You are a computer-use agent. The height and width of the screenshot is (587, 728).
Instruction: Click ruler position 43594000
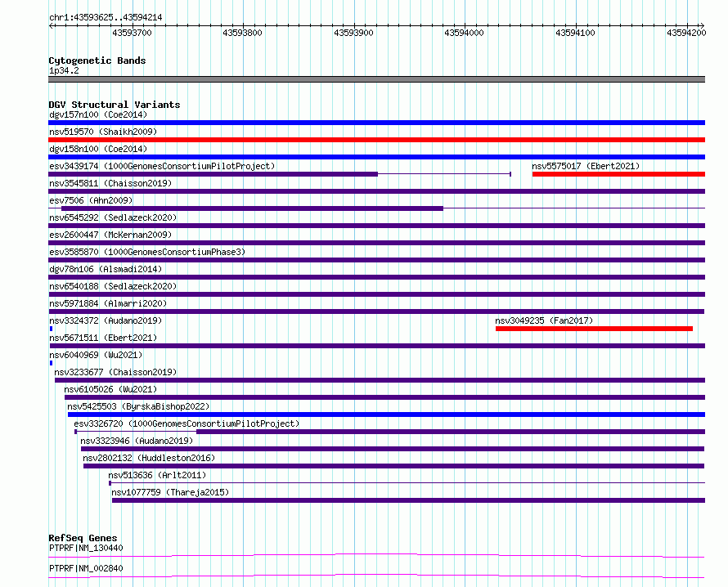pos(465,33)
